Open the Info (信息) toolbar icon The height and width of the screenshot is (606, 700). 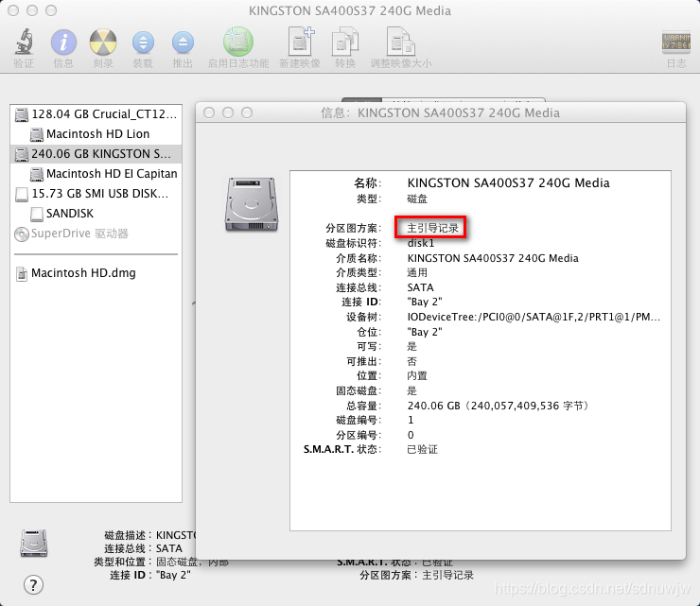(63, 42)
